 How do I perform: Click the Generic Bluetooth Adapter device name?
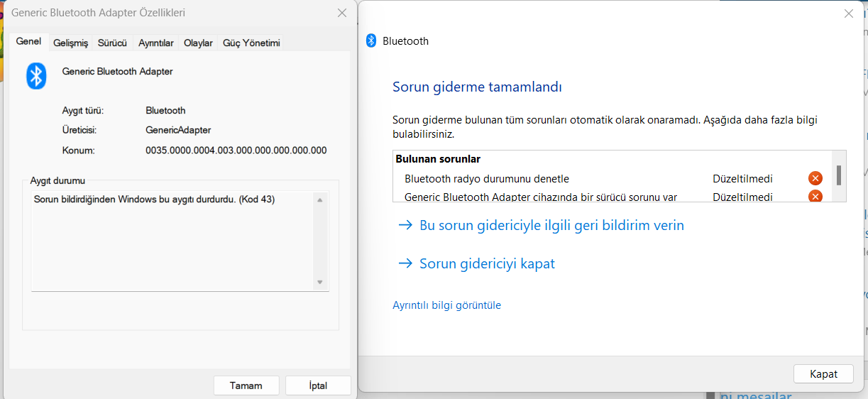pos(118,71)
